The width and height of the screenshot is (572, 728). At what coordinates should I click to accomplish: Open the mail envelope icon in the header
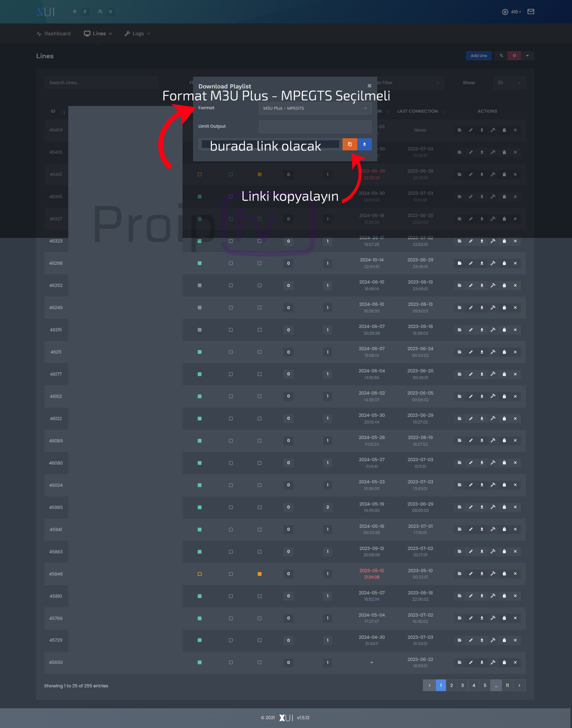point(531,12)
